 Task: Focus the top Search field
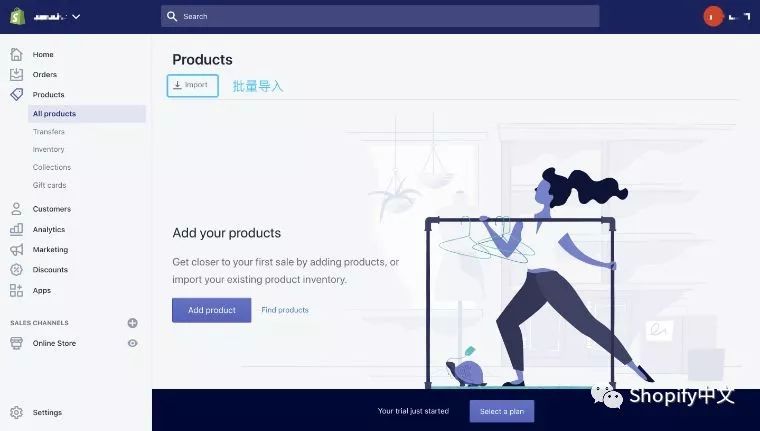380,16
